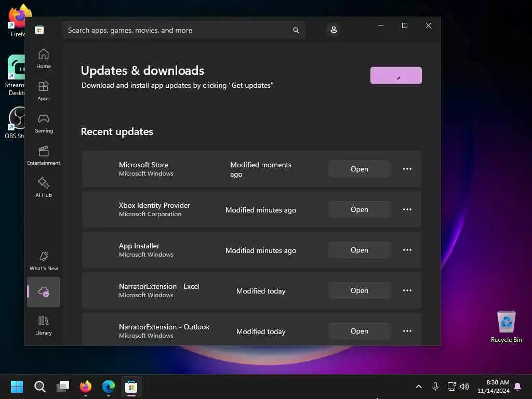The width and height of the screenshot is (532, 399).
Task: Click the 'Modified moments ago' text
Action: pos(261,169)
